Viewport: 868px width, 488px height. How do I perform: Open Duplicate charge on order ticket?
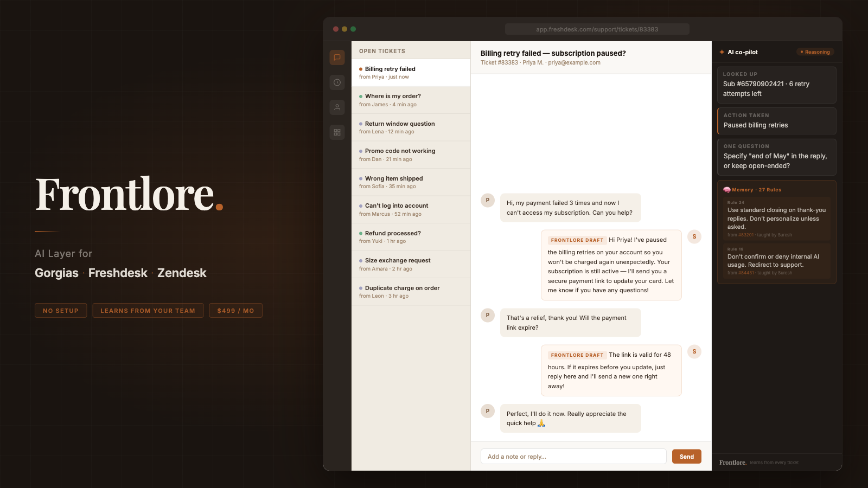coord(411,292)
